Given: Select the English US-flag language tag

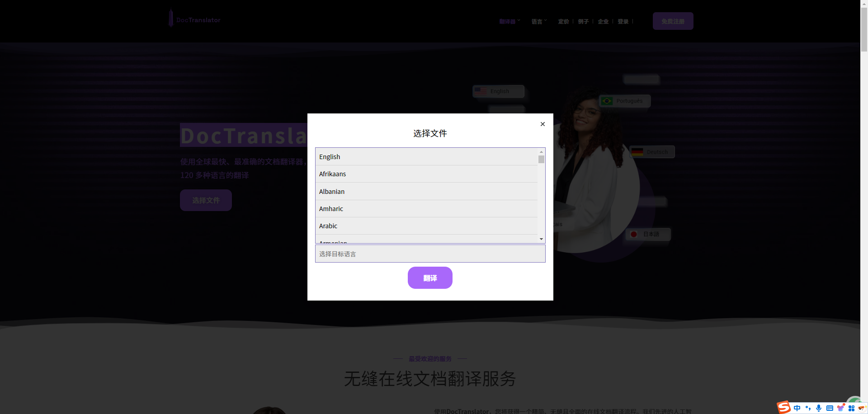Looking at the screenshot, I should pos(498,91).
